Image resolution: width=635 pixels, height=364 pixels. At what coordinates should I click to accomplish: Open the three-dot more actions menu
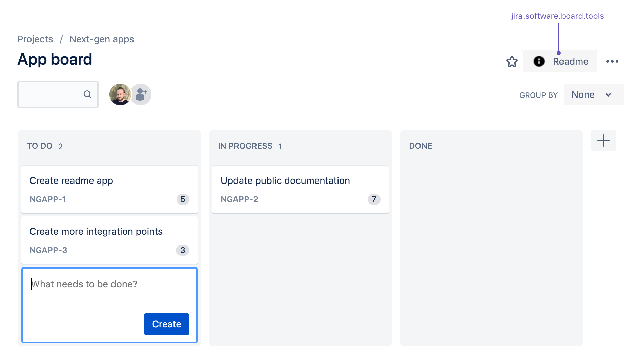612,62
